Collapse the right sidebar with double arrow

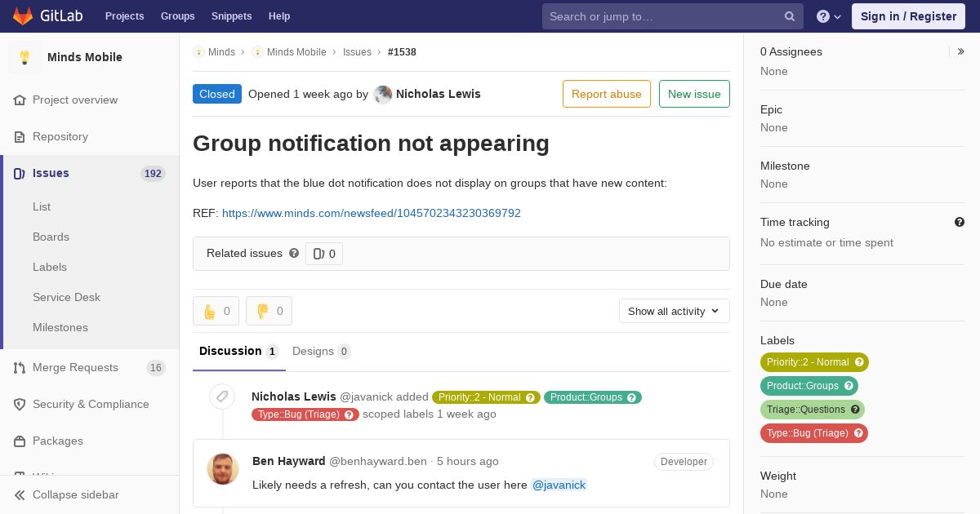pyautogui.click(x=961, y=51)
